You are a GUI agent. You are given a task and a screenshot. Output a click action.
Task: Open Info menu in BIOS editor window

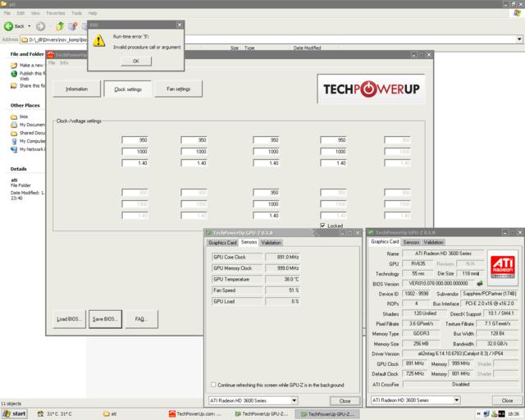(x=64, y=62)
